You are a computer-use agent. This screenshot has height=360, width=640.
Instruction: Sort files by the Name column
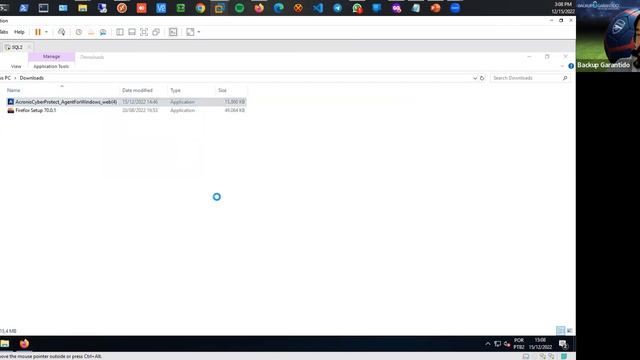point(13,90)
